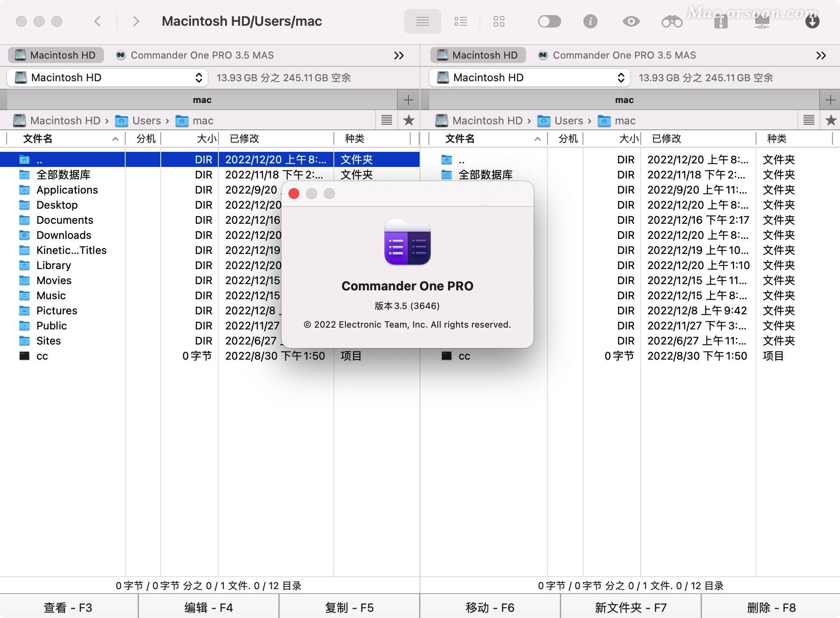The height and width of the screenshot is (618, 840).
Task: Click Users in right pane breadcrumb
Action: pos(560,121)
